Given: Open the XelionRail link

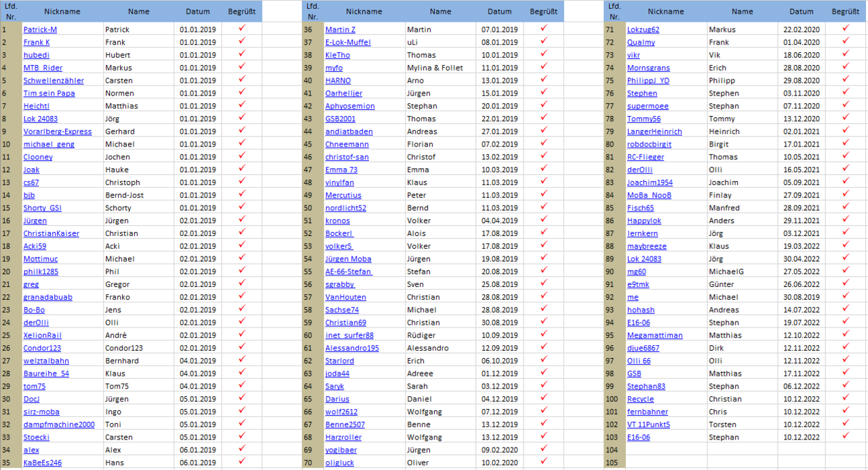Looking at the screenshot, I should click(x=43, y=336).
